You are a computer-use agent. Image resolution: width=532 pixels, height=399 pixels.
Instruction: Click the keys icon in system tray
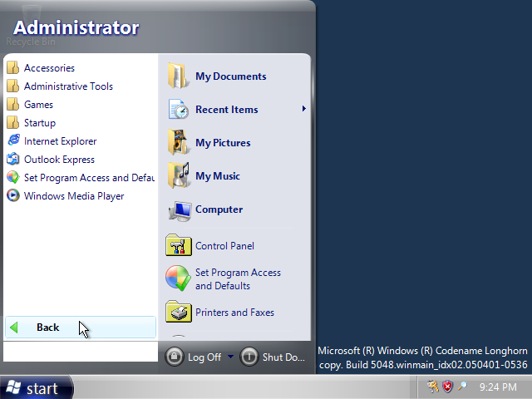(432, 386)
